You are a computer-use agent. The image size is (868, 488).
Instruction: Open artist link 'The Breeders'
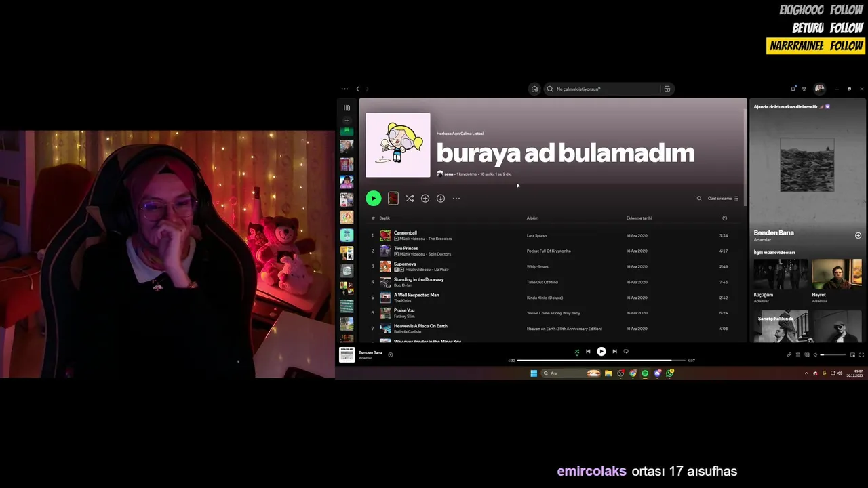pyautogui.click(x=440, y=239)
